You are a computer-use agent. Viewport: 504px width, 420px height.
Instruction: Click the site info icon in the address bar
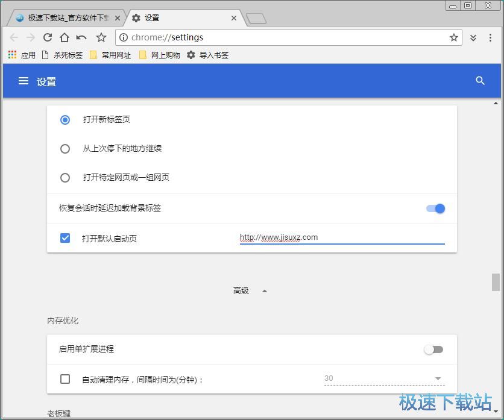point(124,37)
